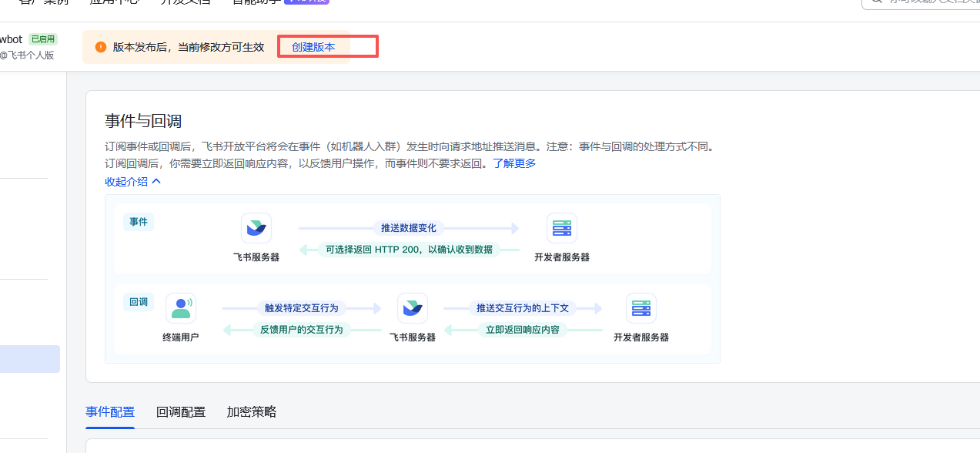This screenshot has width=980, height=453.
Task: Click the 飞书服务器 icon in the 事件 row
Action: [x=256, y=229]
